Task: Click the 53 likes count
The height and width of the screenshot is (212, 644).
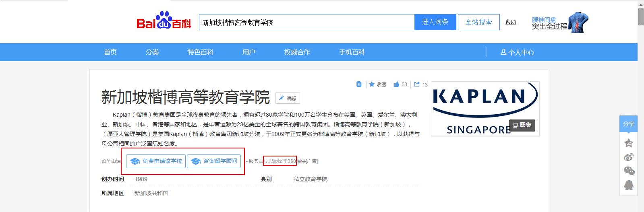Action: coord(404,84)
